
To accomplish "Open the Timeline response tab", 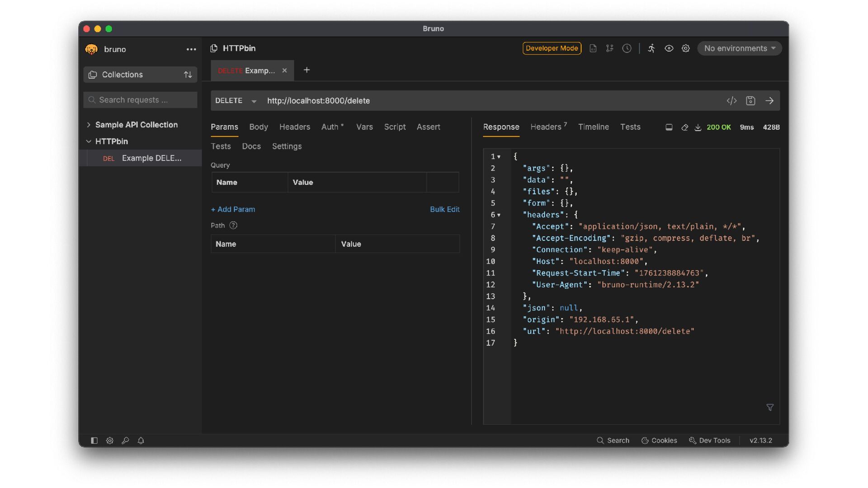I will (593, 127).
